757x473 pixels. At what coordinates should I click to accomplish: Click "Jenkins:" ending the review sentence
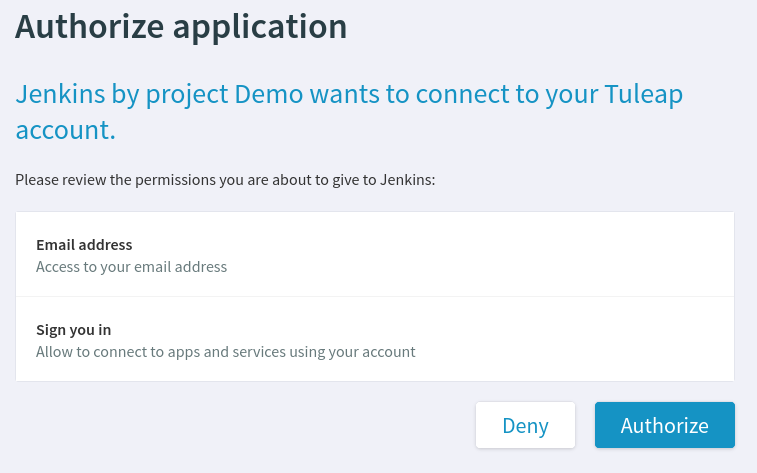click(x=407, y=180)
